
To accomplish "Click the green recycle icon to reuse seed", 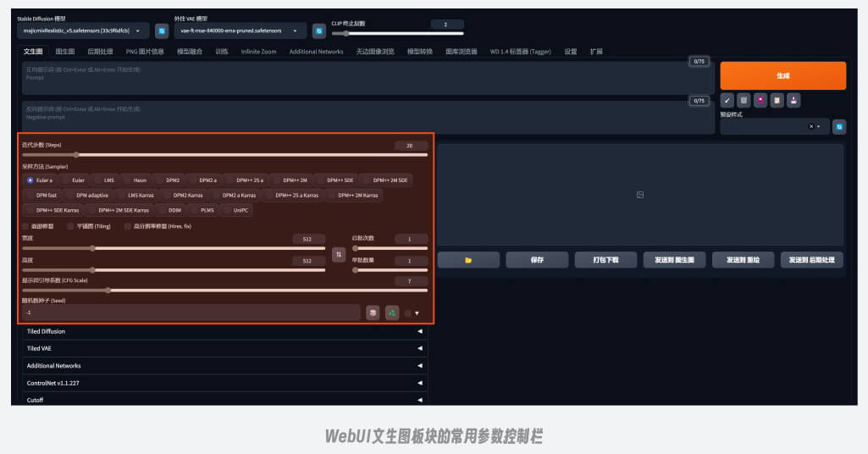I will 391,313.
